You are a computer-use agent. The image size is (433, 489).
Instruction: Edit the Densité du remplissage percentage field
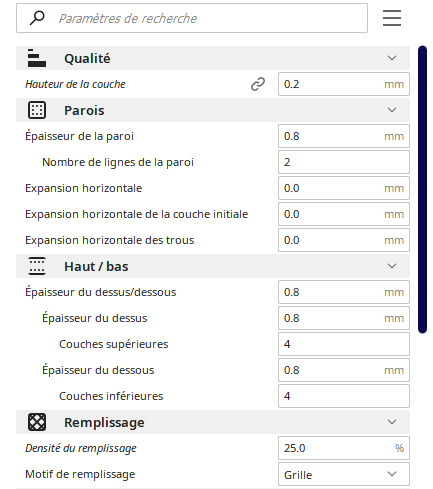(x=344, y=448)
